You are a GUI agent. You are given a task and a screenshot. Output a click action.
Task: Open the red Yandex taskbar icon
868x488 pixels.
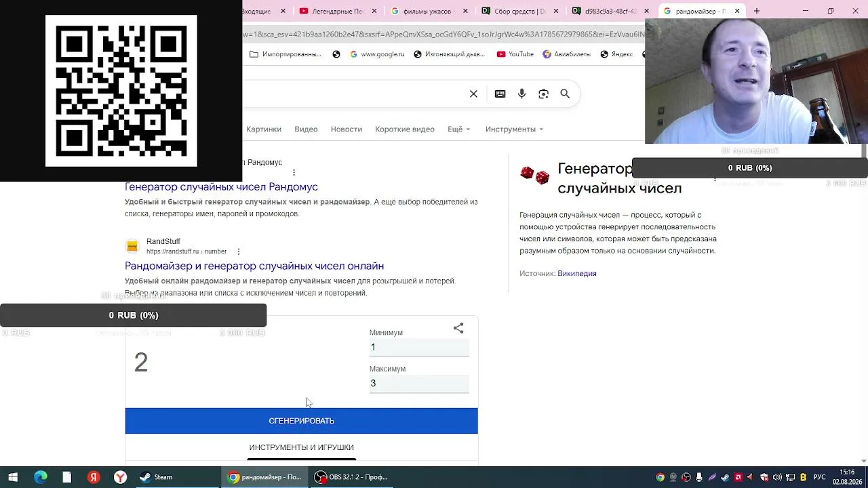tap(94, 477)
